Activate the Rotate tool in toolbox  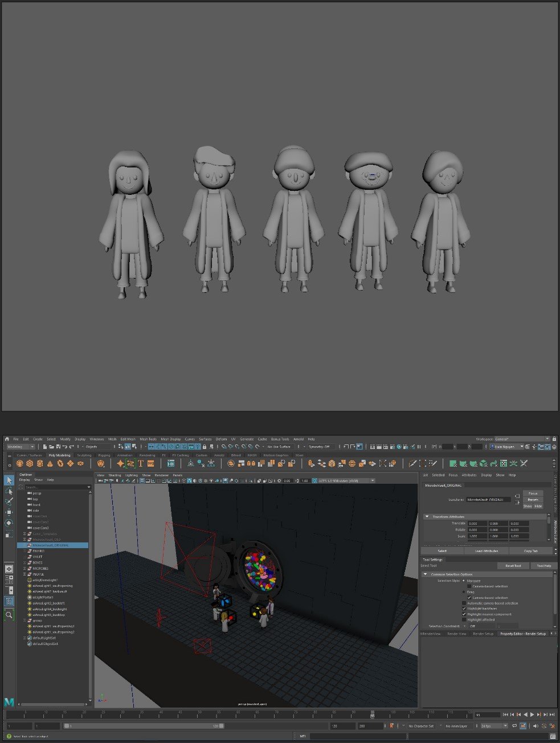(x=9, y=522)
